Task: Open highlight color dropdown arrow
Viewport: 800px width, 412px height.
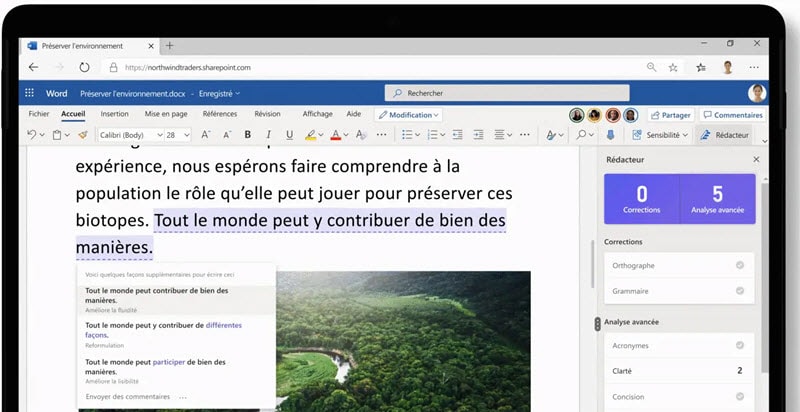Action: pos(321,135)
